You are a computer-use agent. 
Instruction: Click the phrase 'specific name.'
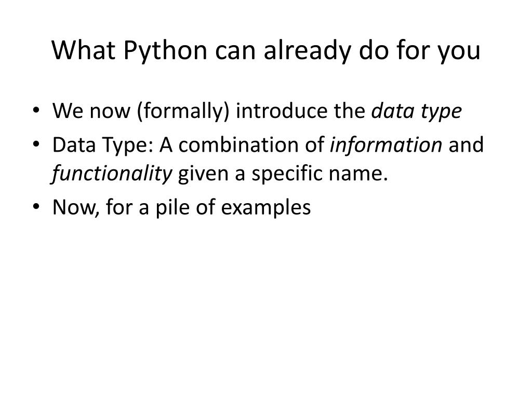pyautogui.click(x=320, y=174)
